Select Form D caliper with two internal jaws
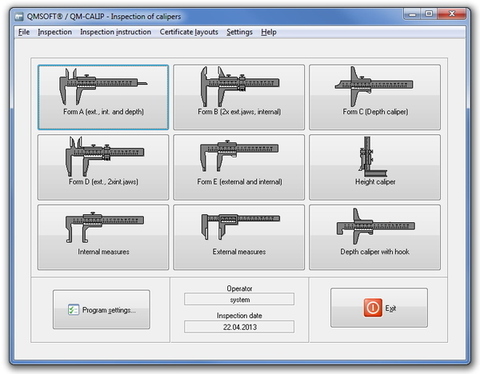This screenshot has height=374, width=480. tap(103, 167)
